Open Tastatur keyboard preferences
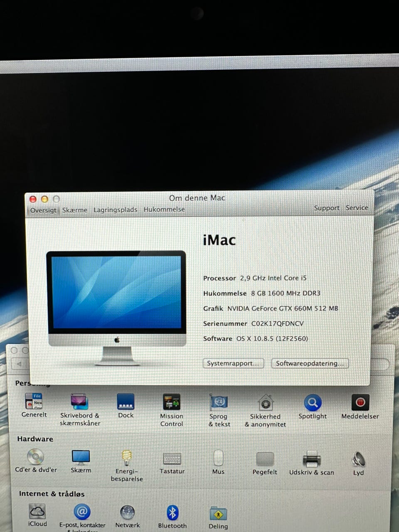Image resolution: width=399 pixels, height=532 pixels. pos(172,463)
